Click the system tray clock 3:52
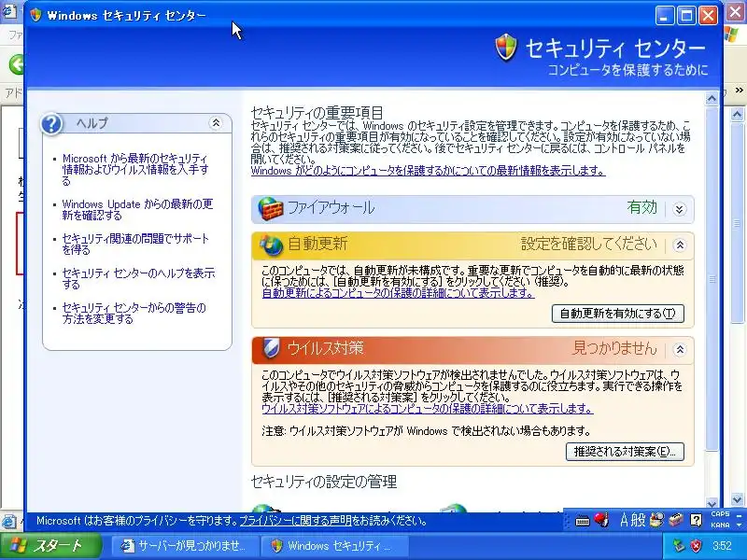Screen dimensions: 747x560 click(x=722, y=545)
